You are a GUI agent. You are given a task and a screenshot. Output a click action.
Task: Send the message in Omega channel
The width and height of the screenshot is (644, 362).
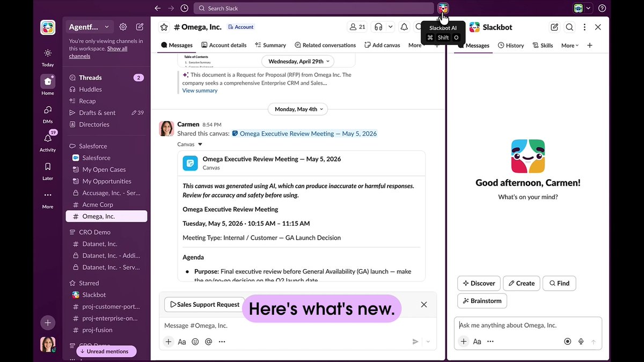click(x=415, y=342)
